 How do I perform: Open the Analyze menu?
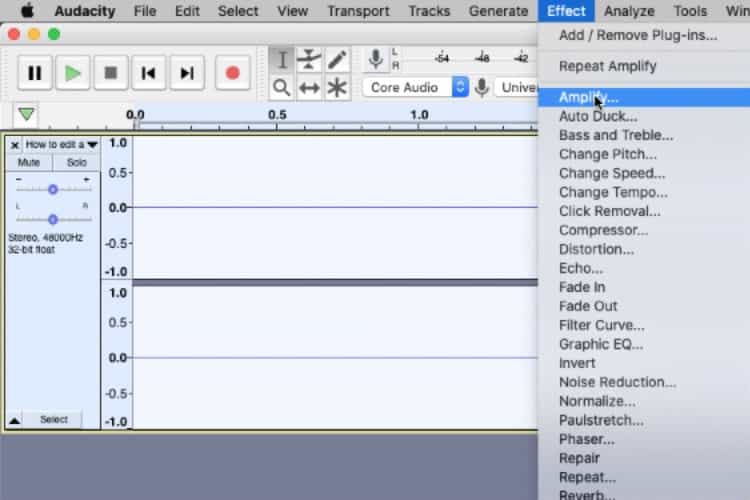pos(629,11)
